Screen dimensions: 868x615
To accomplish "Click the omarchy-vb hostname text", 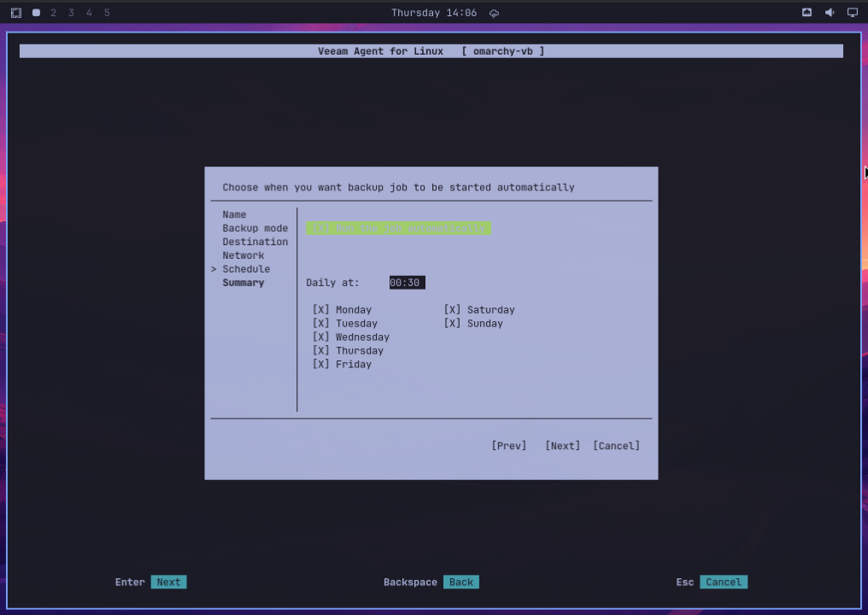I will click(502, 51).
